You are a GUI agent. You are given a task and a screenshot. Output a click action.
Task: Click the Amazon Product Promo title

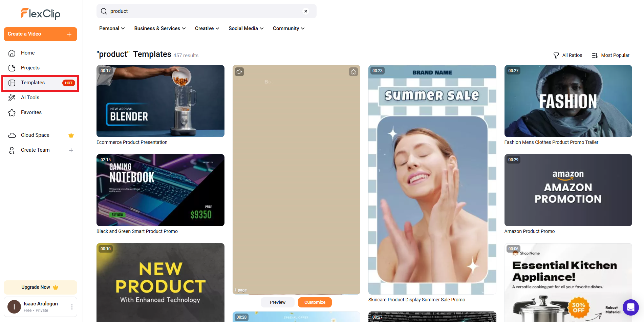point(530,231)
